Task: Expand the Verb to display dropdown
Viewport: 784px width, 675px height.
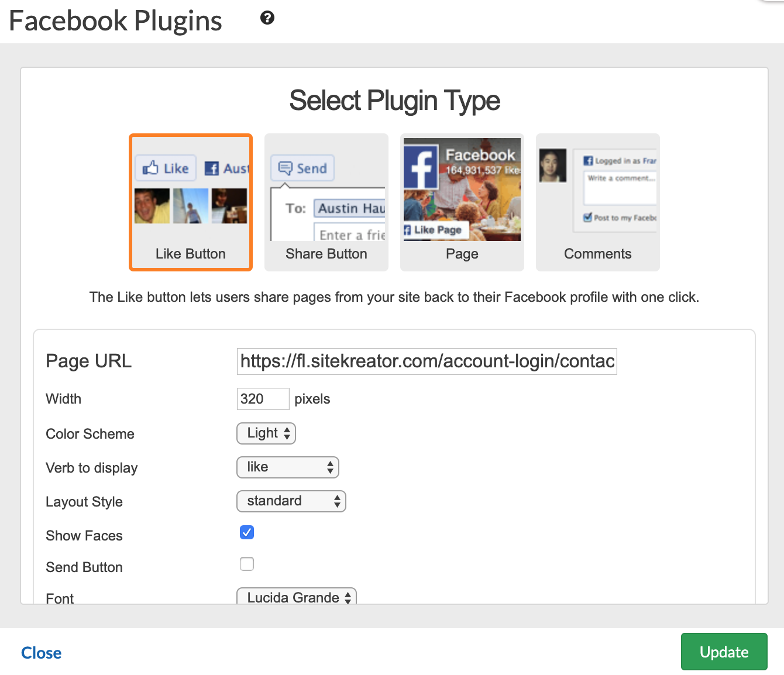Action: pyautogui.click(x=288, y=467)
